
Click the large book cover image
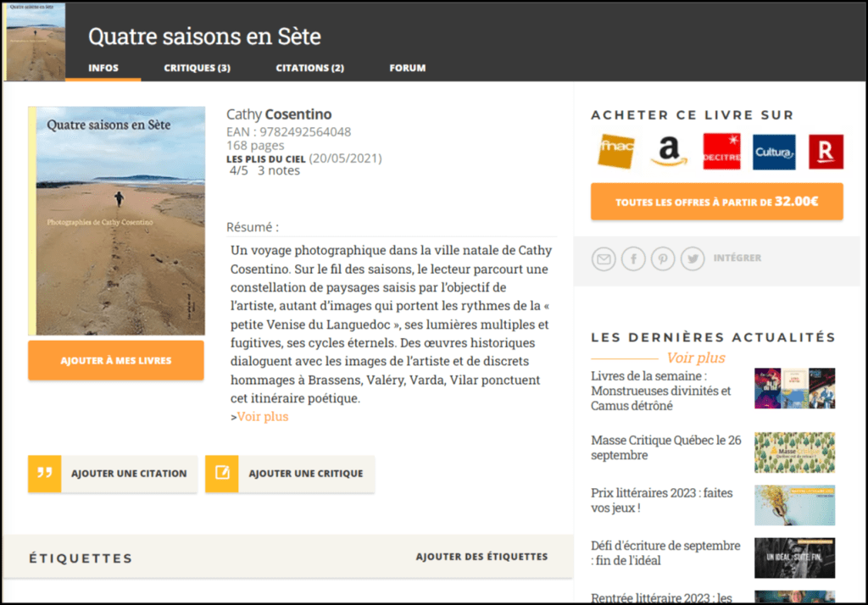[117, 220]
